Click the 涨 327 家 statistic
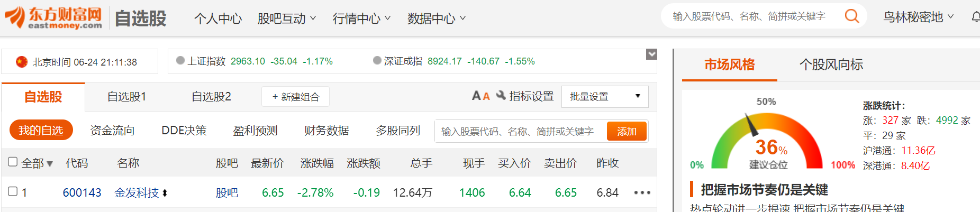This screenshot has width=980, height=212. point(887,121)
